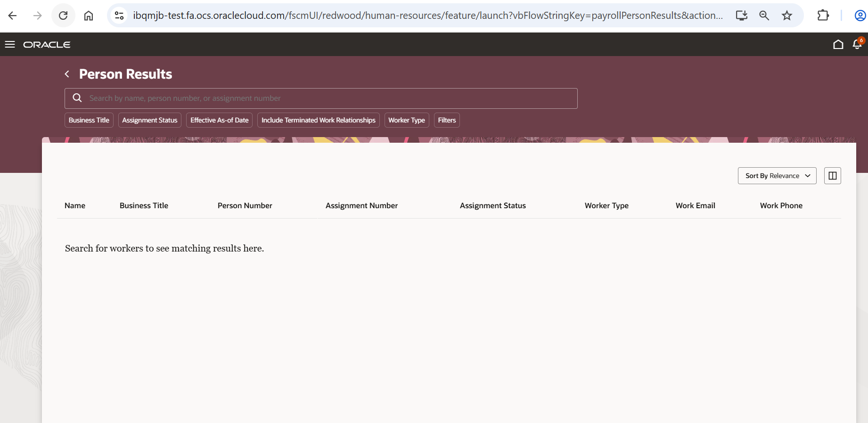868x423 pixels.
Task: Go back using the Person Results chevron
Action: point(67,74)
